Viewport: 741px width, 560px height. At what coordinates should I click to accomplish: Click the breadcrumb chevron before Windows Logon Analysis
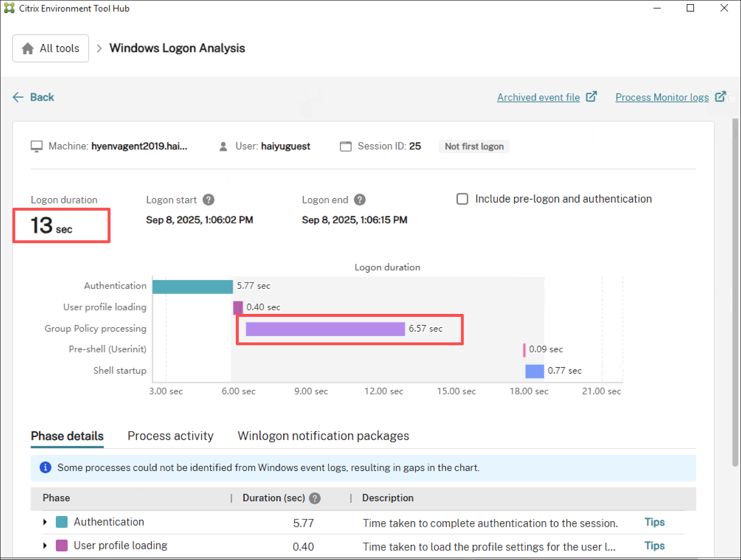click(x=99, y=49)
